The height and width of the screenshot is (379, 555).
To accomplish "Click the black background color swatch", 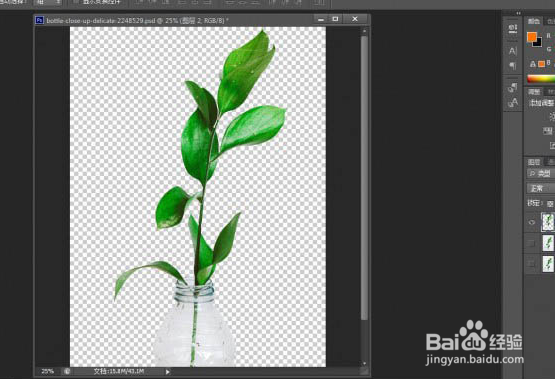I will (538, 43).
